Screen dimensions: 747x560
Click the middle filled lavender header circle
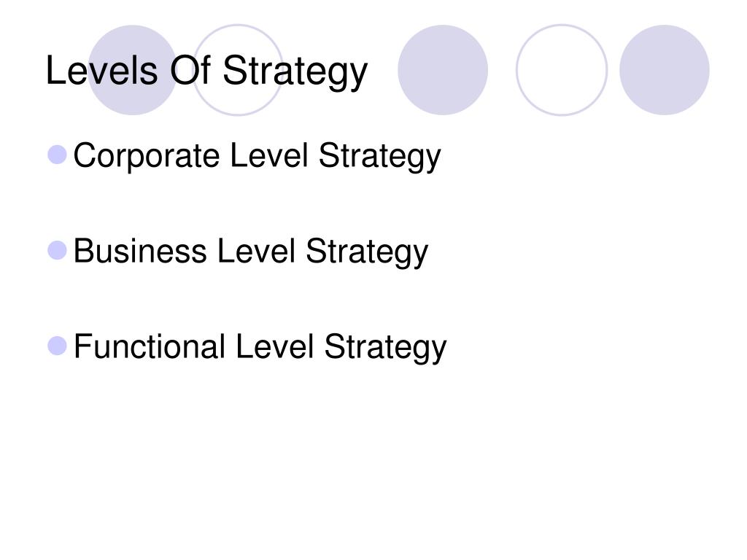[443, 70]
